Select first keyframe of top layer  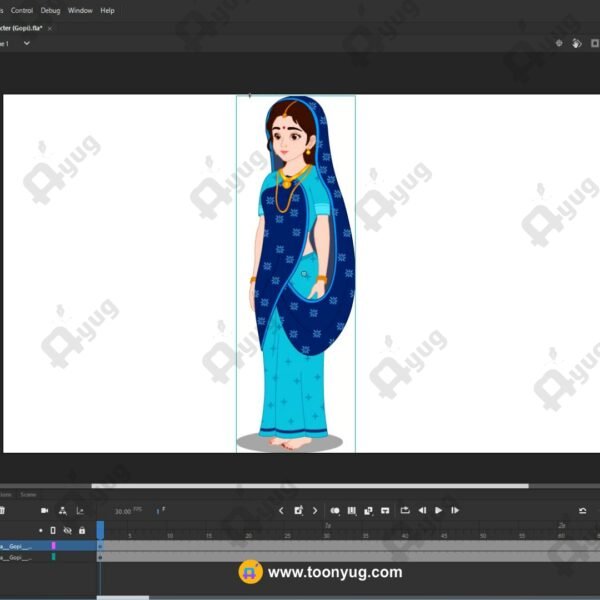(100, 546)
